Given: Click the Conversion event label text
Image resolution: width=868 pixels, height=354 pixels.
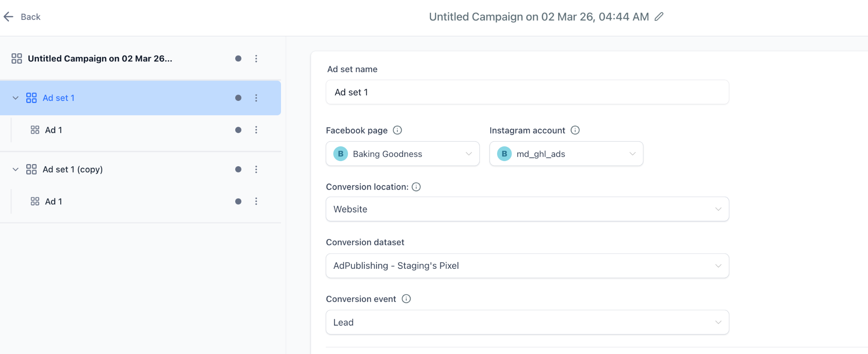Looking at the screenshot, I should click(x=361, y=299).
